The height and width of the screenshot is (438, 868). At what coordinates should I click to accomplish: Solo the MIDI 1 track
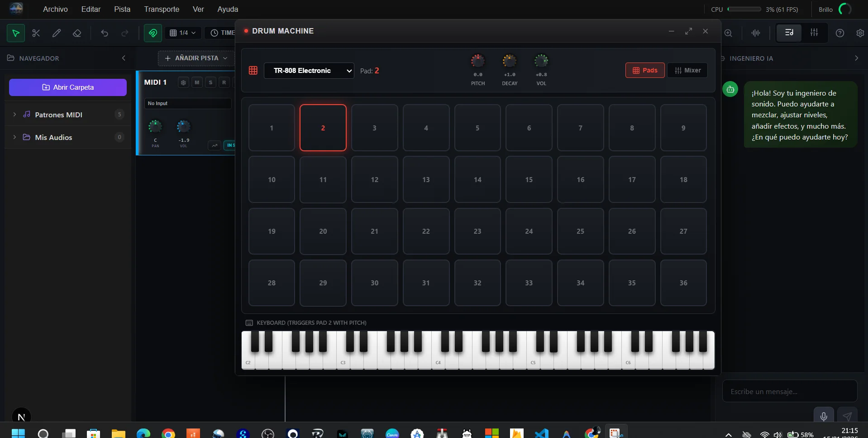pos(210,82)
